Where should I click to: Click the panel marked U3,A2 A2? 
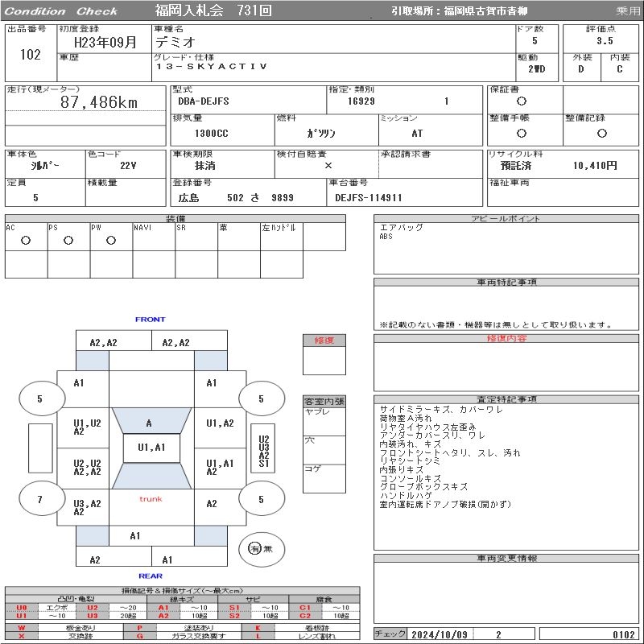[x=83, y=507]
